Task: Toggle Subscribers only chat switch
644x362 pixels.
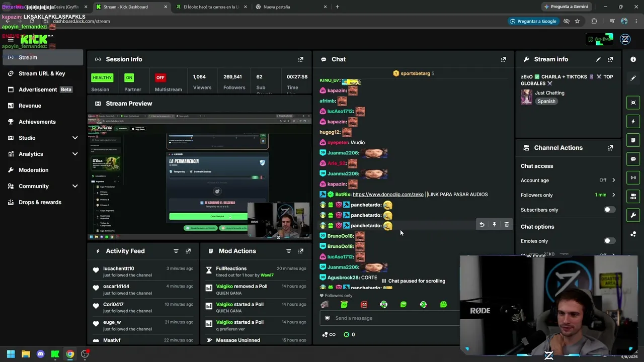Action: click(x=609, y=210)
